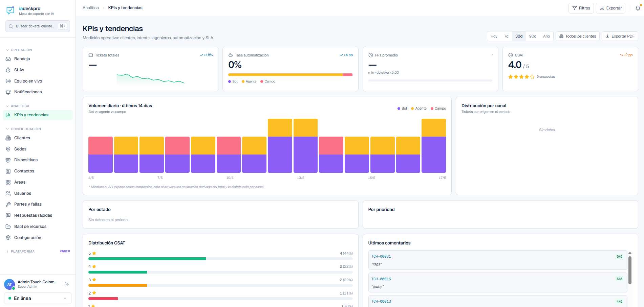Go to Analítica breadcrumb
The width and height of the screenshot is (644, 307).
[91, 8]
